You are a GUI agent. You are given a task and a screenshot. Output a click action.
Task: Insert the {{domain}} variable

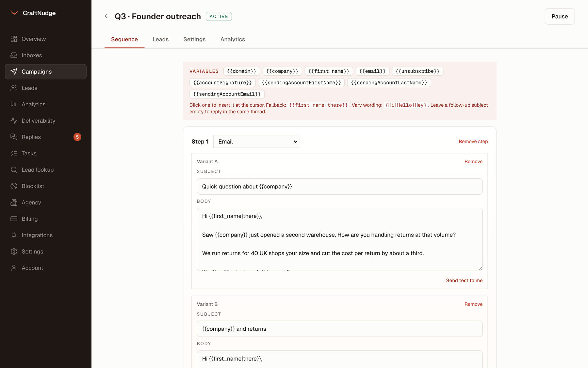click(242, 71)
